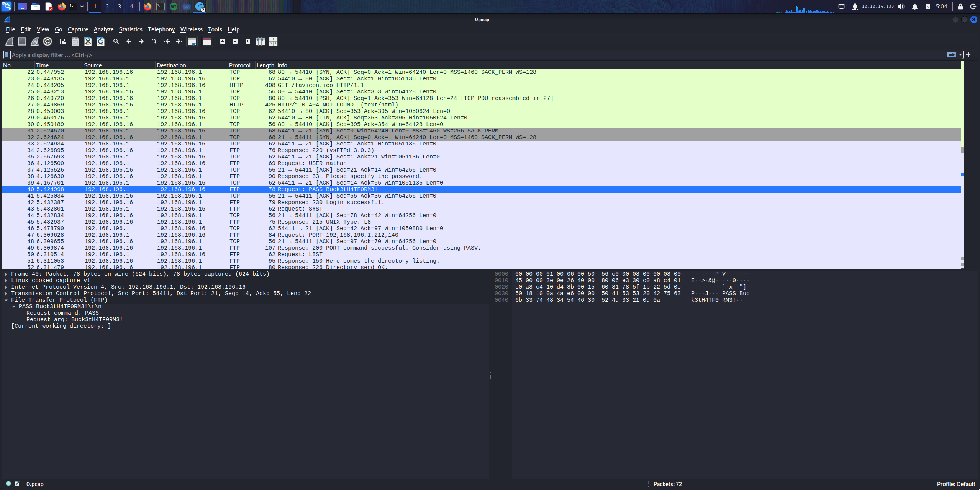Viewport: 980px width, 490px height.
Task: Open the Find a packet magnifier
Action: coord(116,41)
